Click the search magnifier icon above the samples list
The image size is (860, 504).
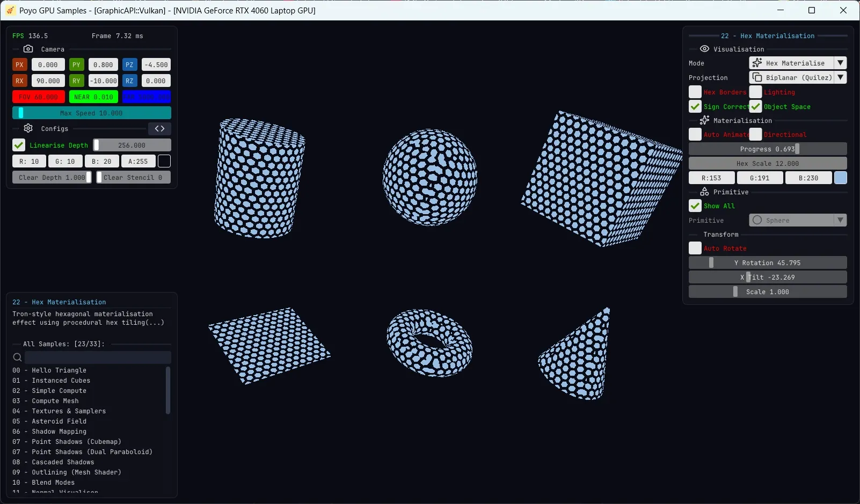tap(17, 357)
